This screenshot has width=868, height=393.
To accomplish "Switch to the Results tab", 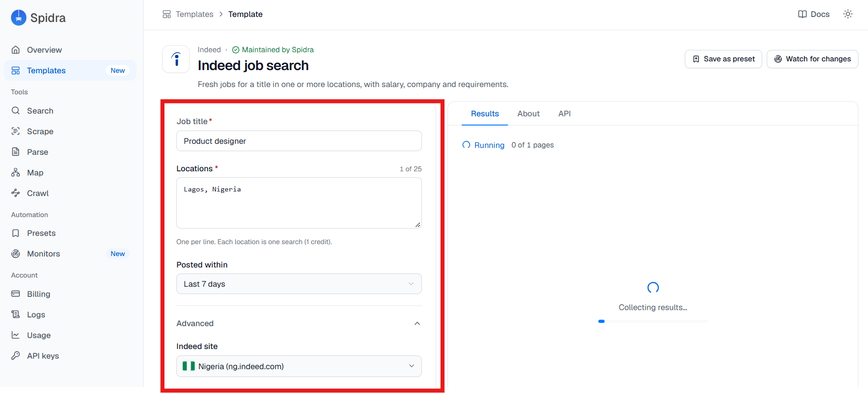I will 485,114.
